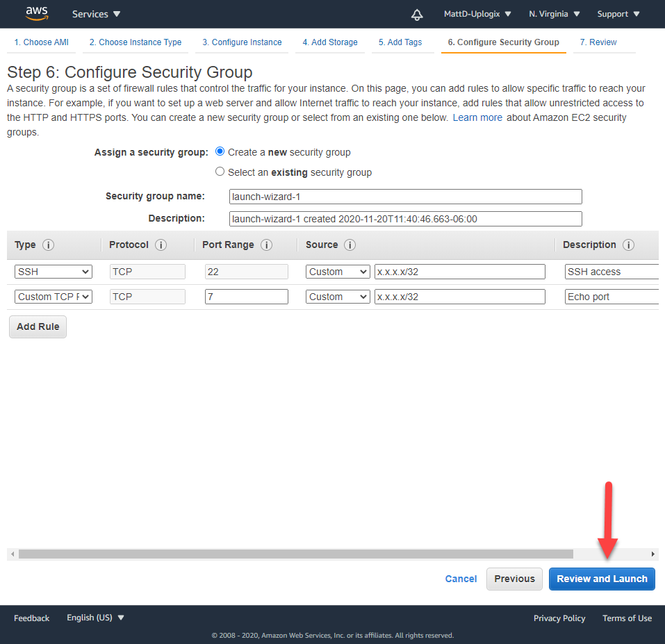Screen dimensions: 665x644
Task: Choose Select an existing security group
Action: 220,172
